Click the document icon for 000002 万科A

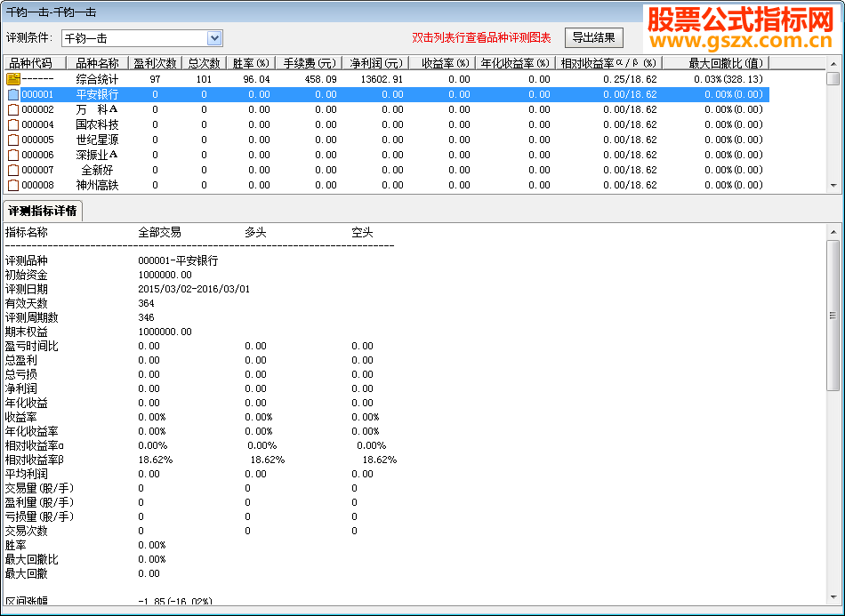click(x=13, y=109)
